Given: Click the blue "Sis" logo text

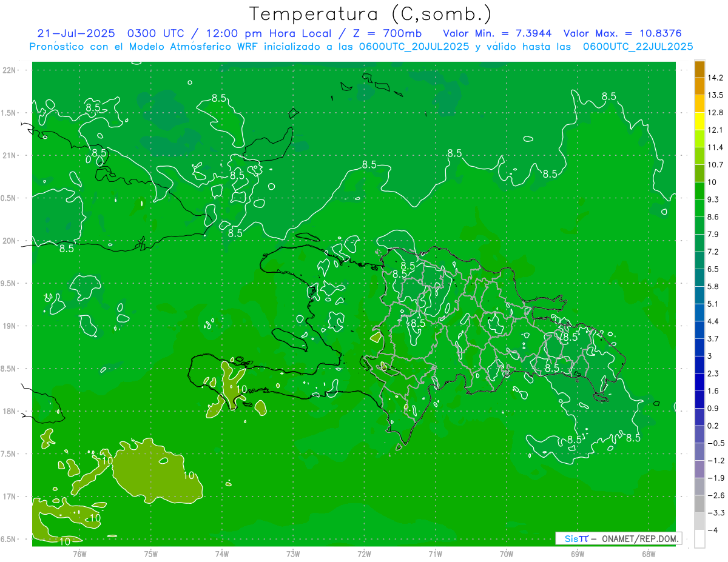Looking at the screenshot, I should coord(571,538).
